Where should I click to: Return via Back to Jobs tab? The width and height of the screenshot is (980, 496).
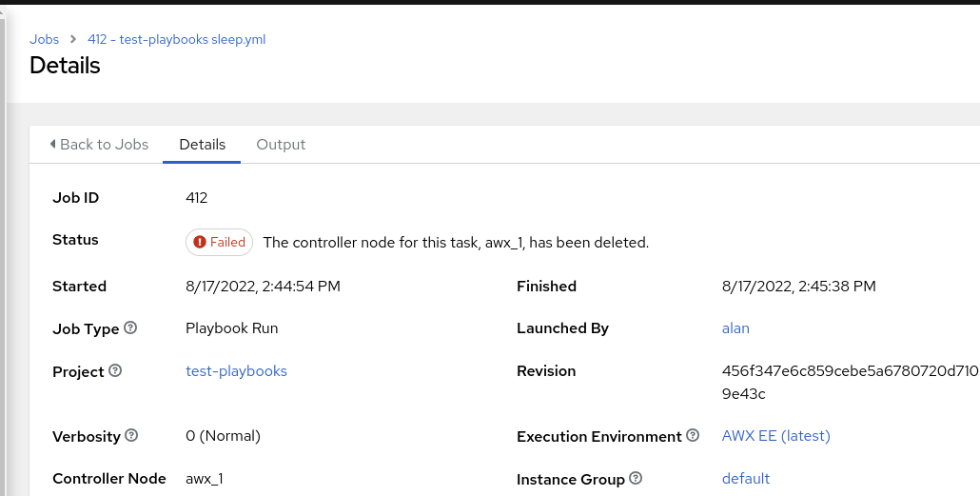[x=99, y=145]
